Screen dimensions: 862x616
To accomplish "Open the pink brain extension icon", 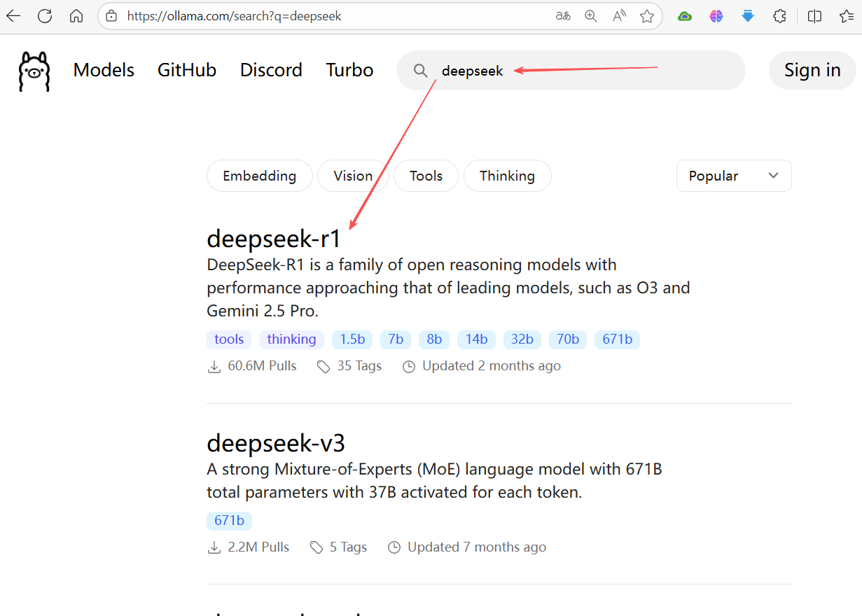I will 716,16.
